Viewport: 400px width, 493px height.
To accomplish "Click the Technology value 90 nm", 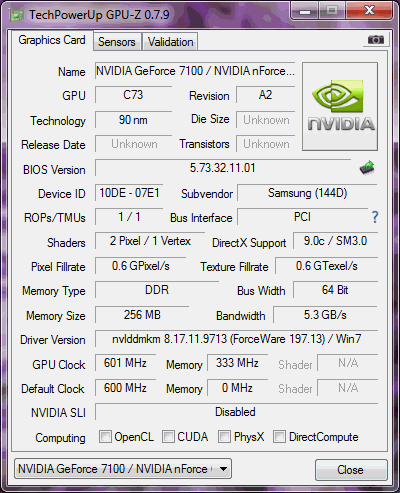I will point(133,120).
